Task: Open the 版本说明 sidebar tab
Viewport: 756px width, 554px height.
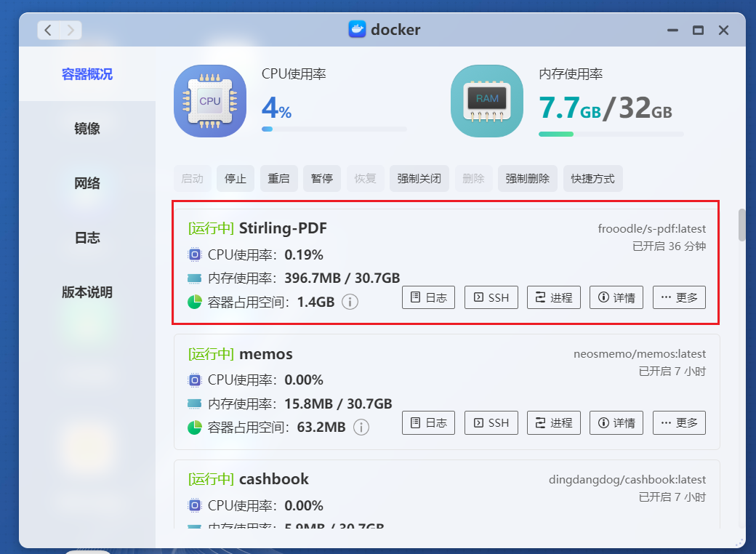Action: coord(87,292)
